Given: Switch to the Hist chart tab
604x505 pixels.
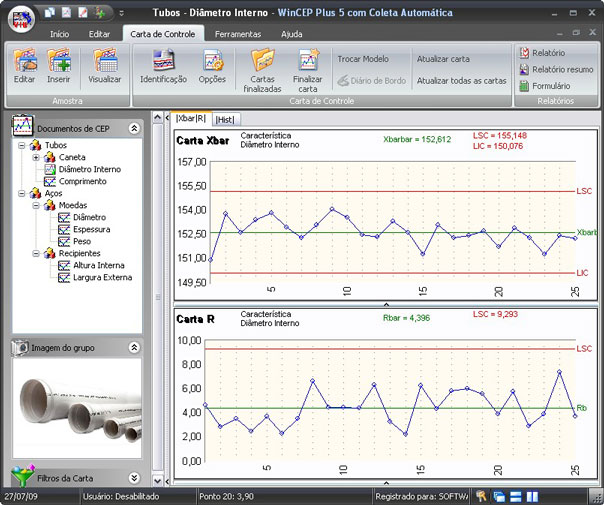Looking at the screenshot, I should tap(225, 120).
